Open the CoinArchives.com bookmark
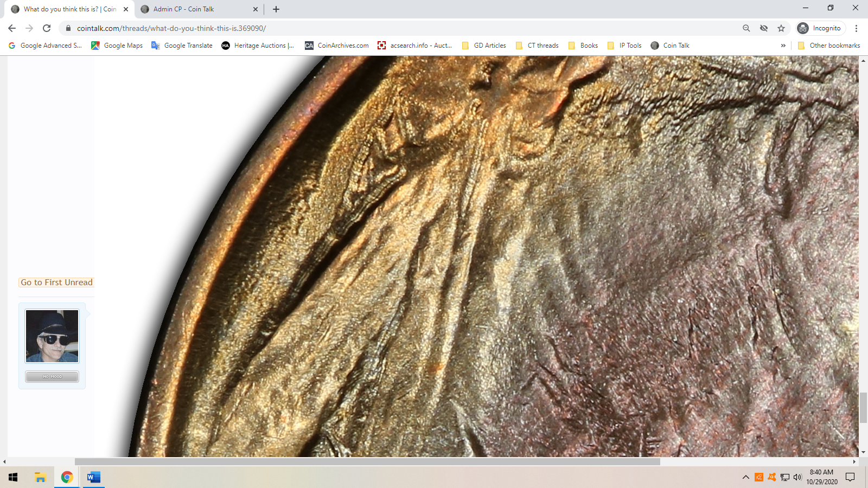868x488 pixels. pos(337,46)
